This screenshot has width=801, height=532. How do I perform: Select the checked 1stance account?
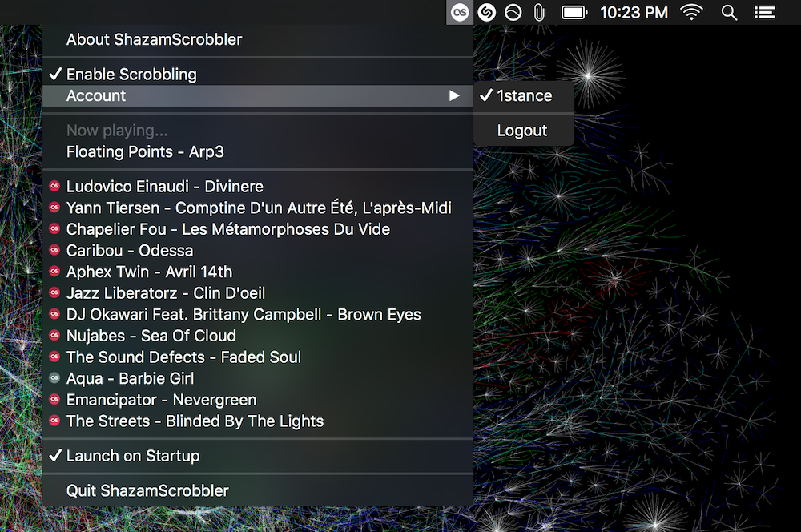524,95
